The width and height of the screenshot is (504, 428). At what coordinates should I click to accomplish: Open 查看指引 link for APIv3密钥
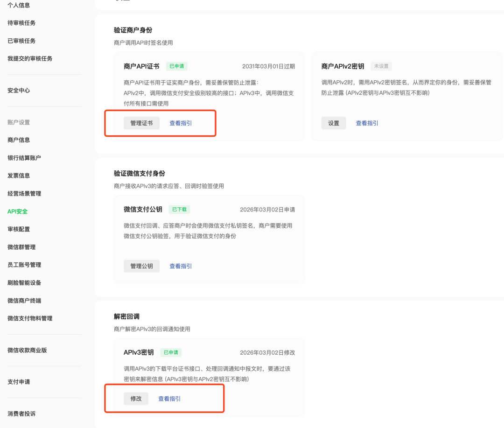[x=169, y=399]
